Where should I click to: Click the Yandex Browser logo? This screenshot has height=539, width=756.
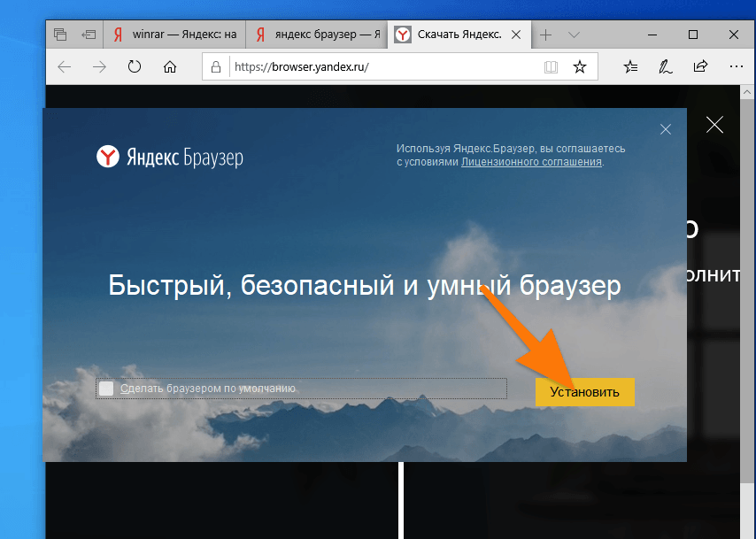click(170, 158)
